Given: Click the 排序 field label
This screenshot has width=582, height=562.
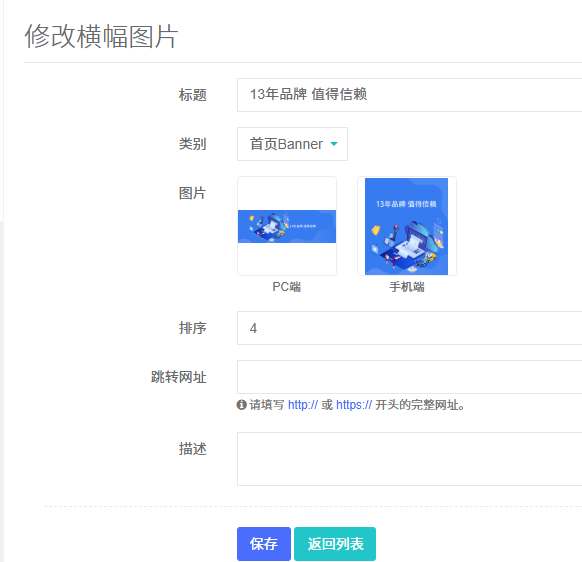Looking at the screenshot, I should pyautogui.click(x=192, y=328).
